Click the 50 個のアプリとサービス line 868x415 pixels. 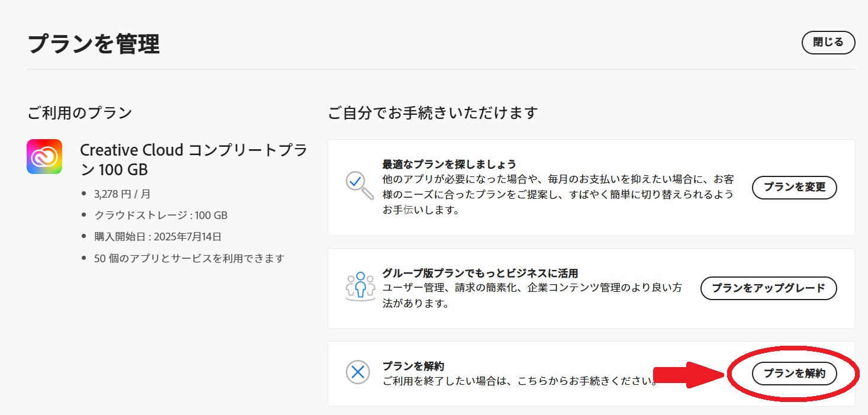tap(189, 258)
